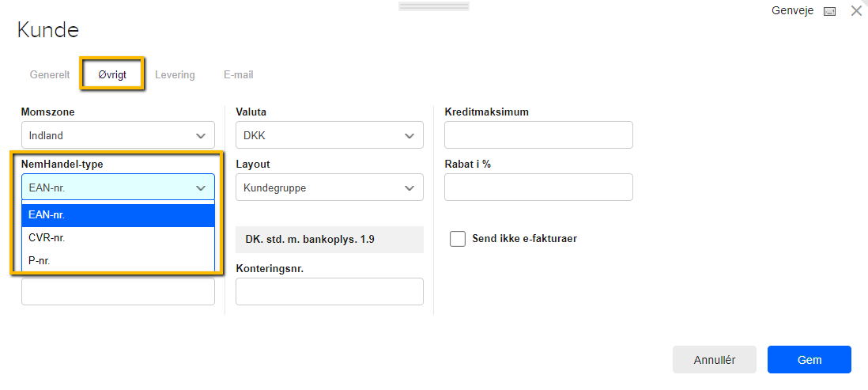Close the Kunde dialog with X
This screenshot has height=390, width=868.
[x=856, y=11]
